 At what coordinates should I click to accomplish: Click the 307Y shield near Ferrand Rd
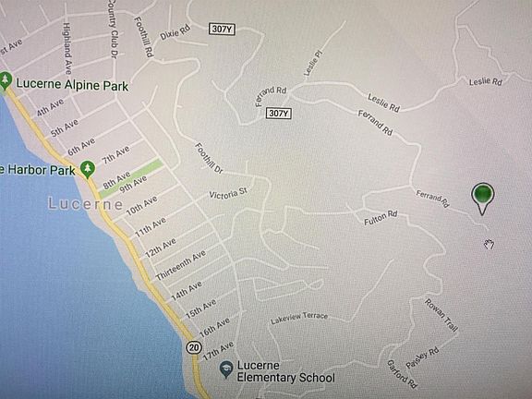point(279,113)
